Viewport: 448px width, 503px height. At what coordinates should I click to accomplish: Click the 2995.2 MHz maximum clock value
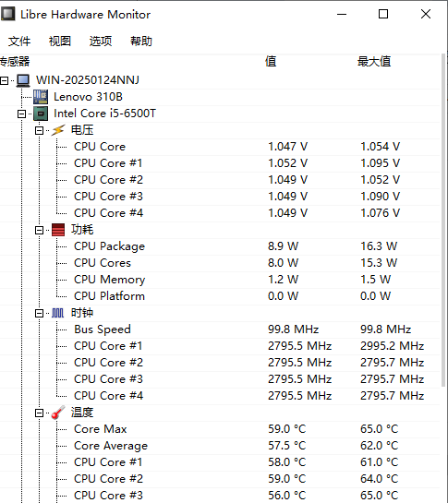(x=393, y=346)
